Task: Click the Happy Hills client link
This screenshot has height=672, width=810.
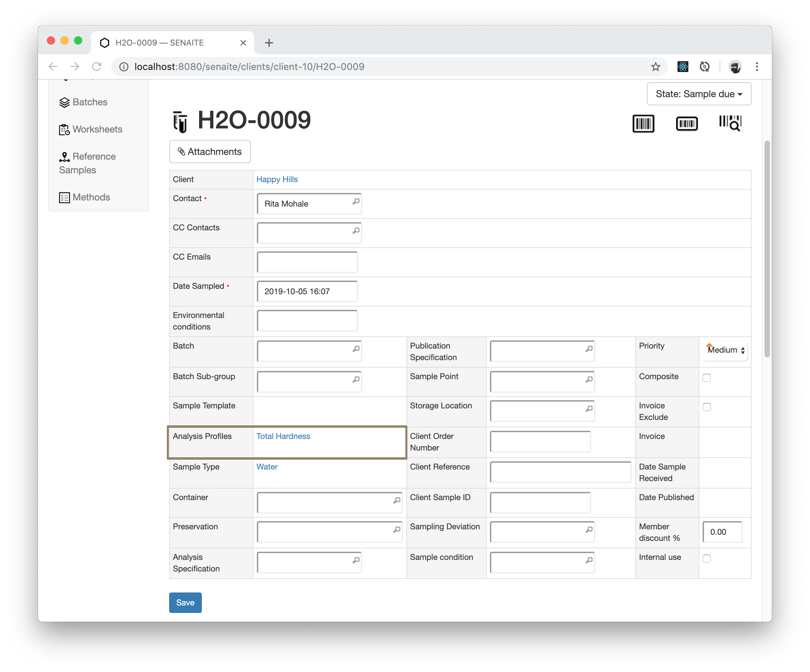Action: (276, 178)
